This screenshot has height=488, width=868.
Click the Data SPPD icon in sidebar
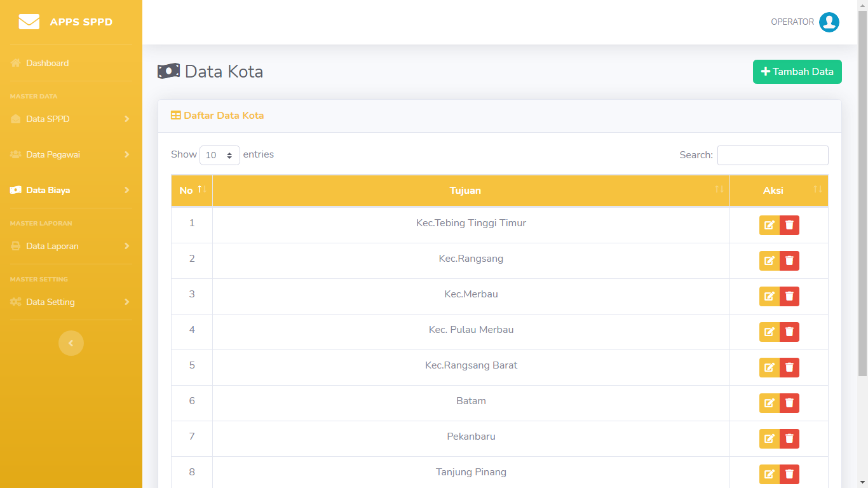pyautogui.click(x=16, y=119)
